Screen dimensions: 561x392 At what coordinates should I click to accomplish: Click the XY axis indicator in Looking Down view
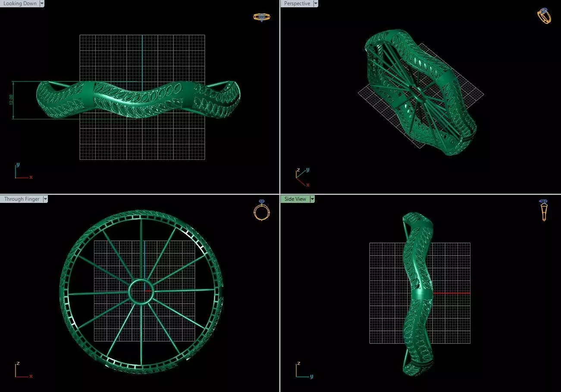tap(23, 171)
